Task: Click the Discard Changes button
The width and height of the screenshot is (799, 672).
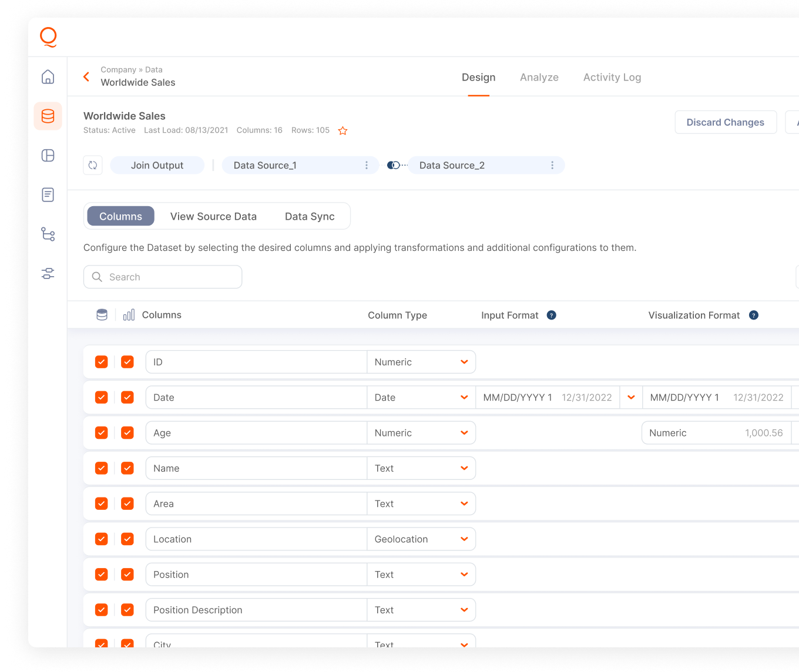Action: click(726, 122)
